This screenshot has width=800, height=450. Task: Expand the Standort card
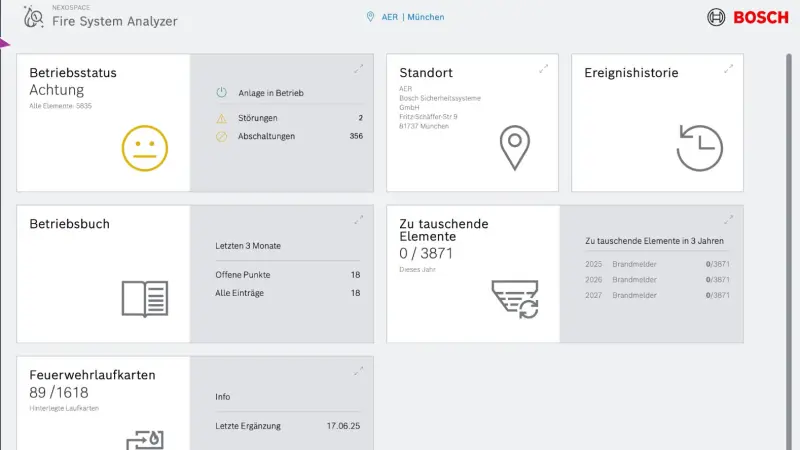pos(543,69)
